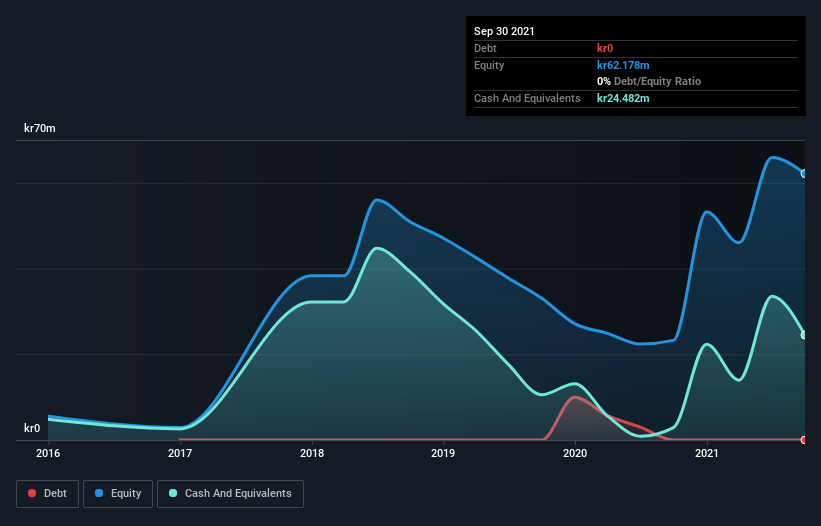Select the 2019 x-axis label

(443, 453)
